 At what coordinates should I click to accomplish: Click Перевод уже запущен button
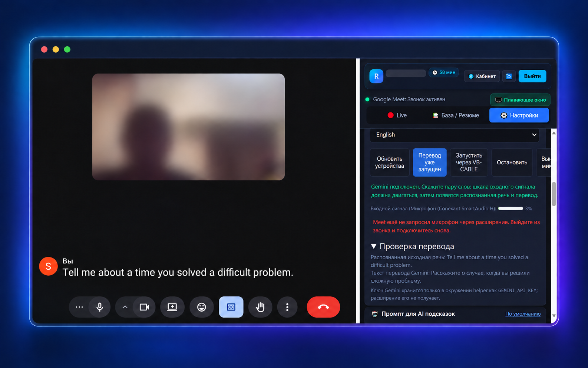(430, 162)
